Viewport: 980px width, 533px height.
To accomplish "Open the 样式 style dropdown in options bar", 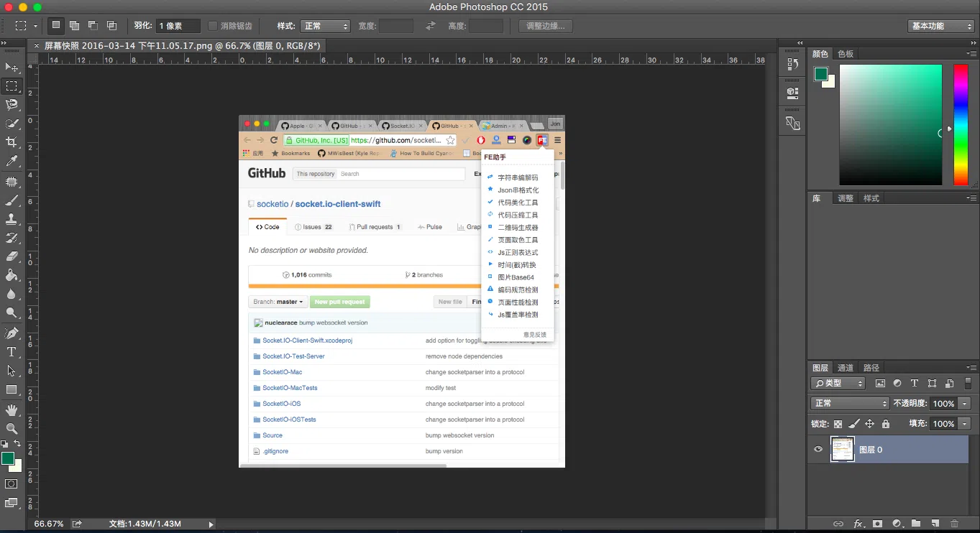I will click(325, 26).
